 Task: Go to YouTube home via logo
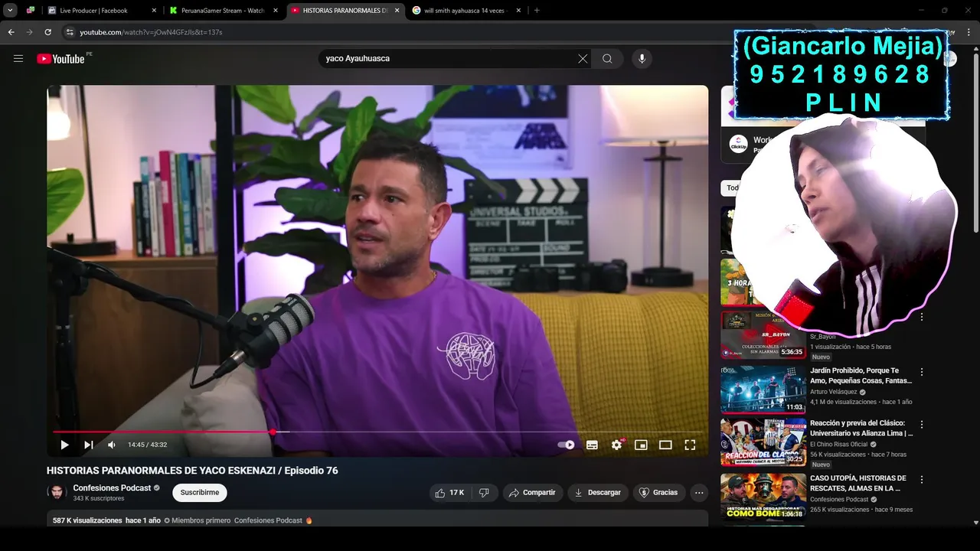point(60,59)
